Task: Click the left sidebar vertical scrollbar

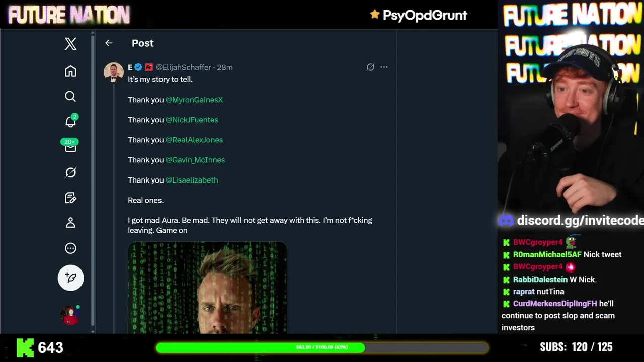Action: click(x=93, y=181)
